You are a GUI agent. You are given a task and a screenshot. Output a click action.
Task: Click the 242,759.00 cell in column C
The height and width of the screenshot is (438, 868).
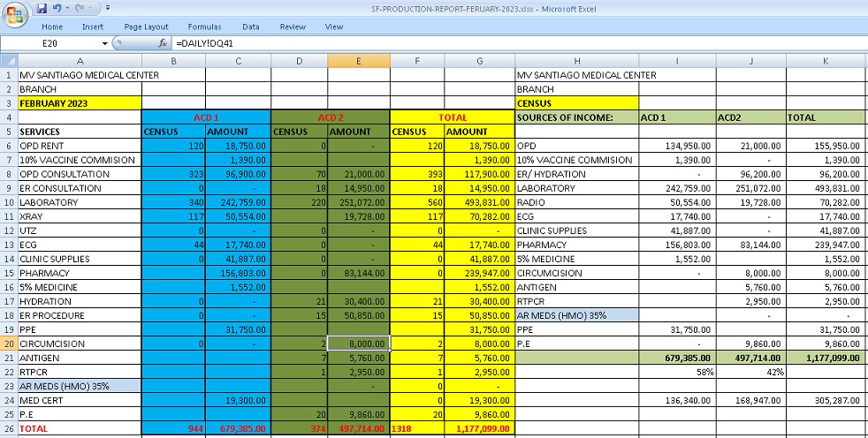(238, 202)
